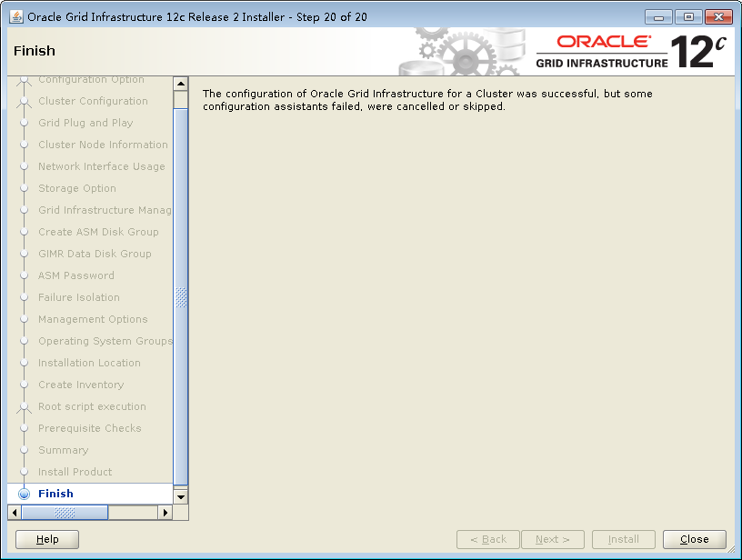
Task: Select Summary step in sidebar
Action: [64, 450]
